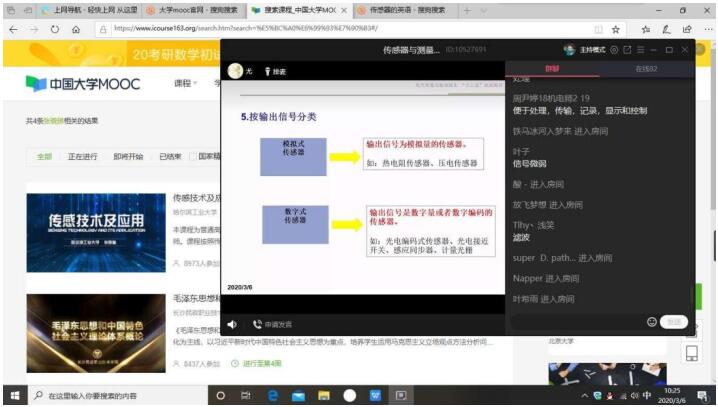Add page to favorites with star icon
718x407 pixels.
(614, 30)
